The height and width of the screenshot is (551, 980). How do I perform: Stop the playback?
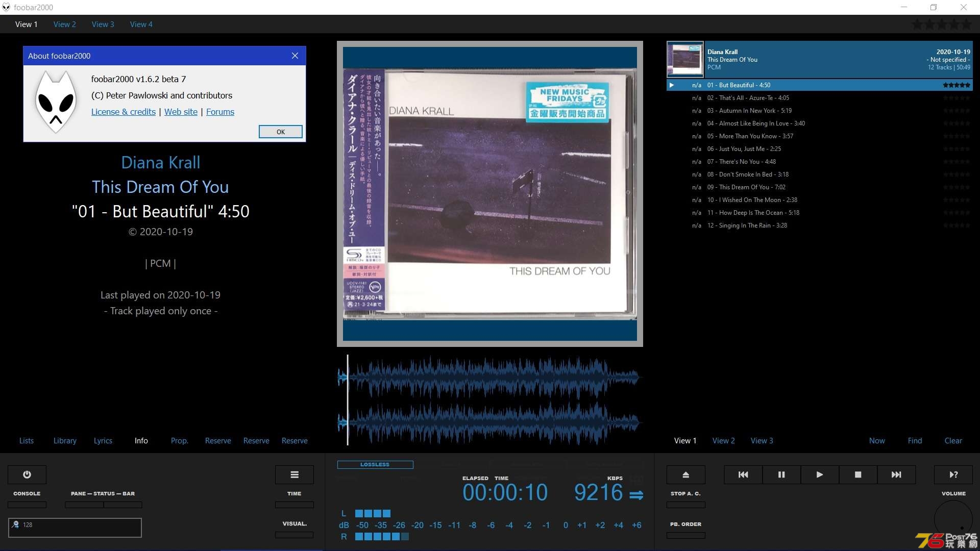(858, 474)
